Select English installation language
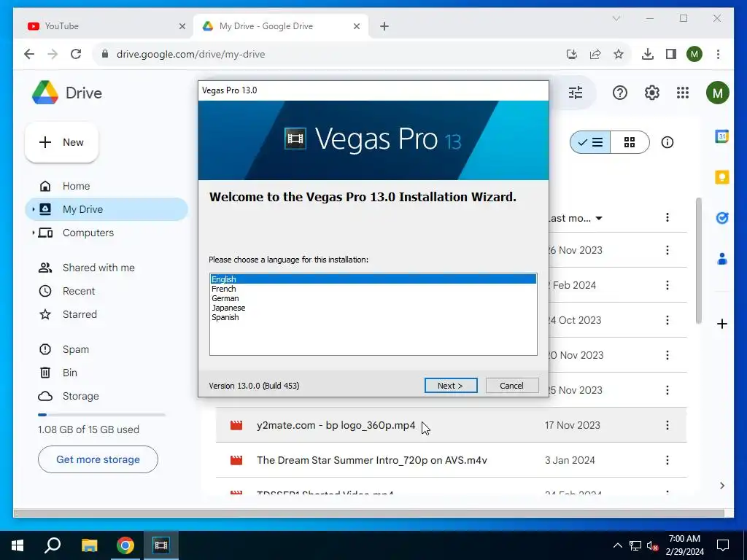The width and height of the screenshot is (747, 560). pos(373,279)
